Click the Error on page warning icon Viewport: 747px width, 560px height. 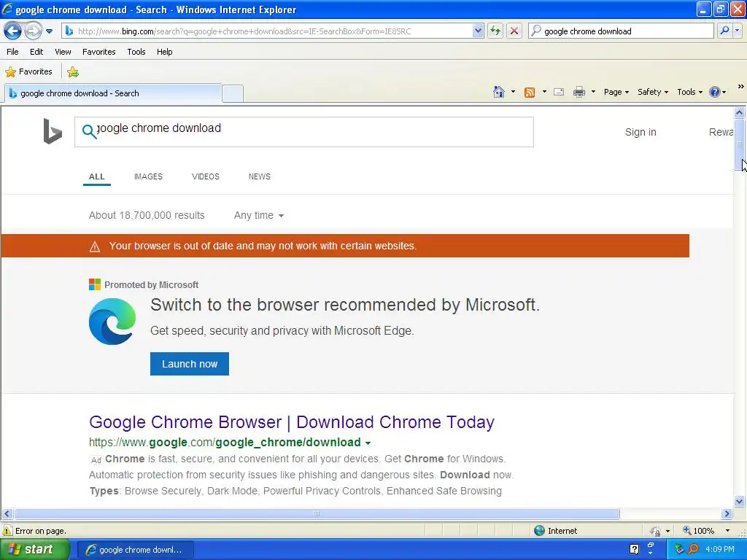[7, 531]
